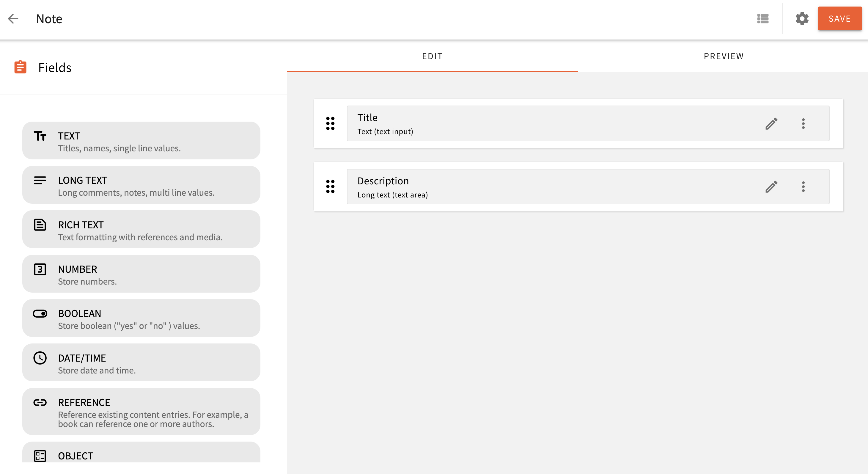
Task: Click the Text field type icon
Action: [40, 136]
